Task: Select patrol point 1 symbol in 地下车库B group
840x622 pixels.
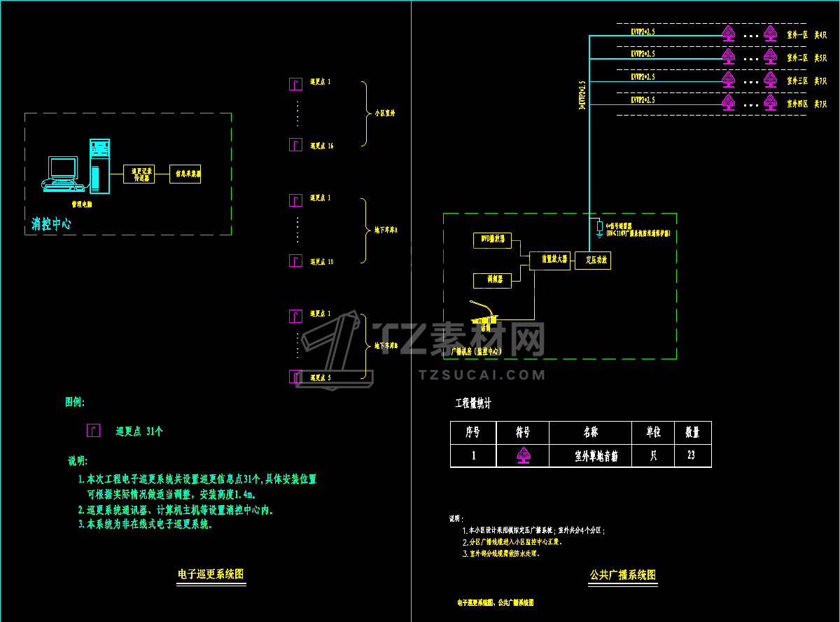Action: coord(296,316)
